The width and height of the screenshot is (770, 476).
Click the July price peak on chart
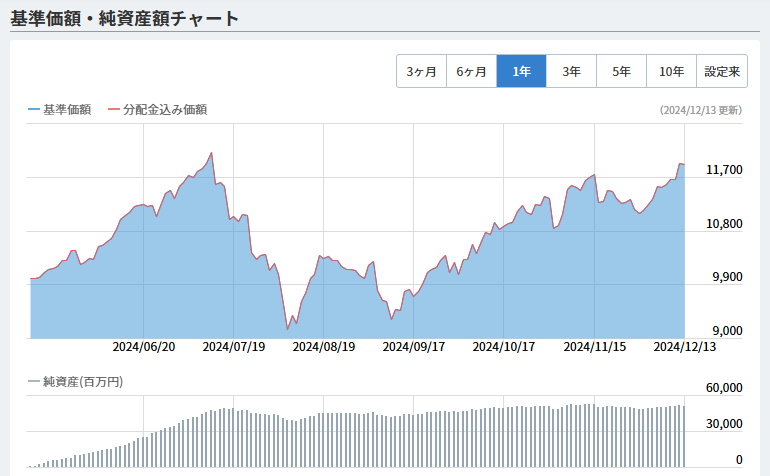[212, 153]
